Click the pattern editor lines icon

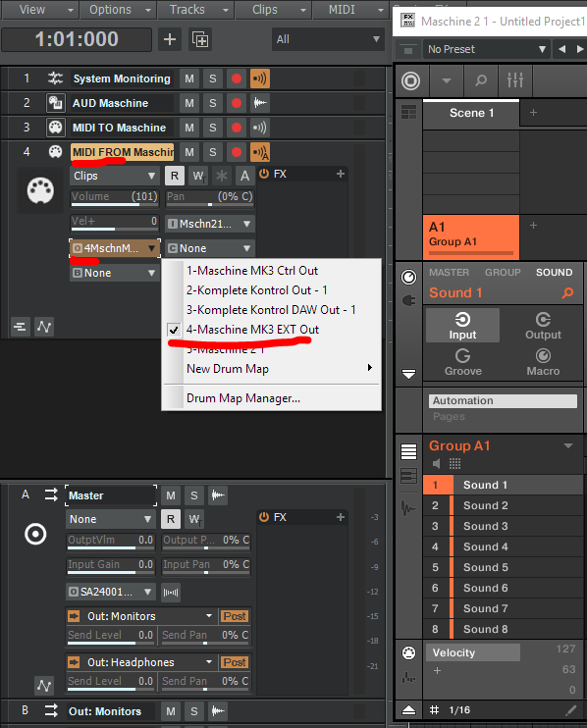408,451
